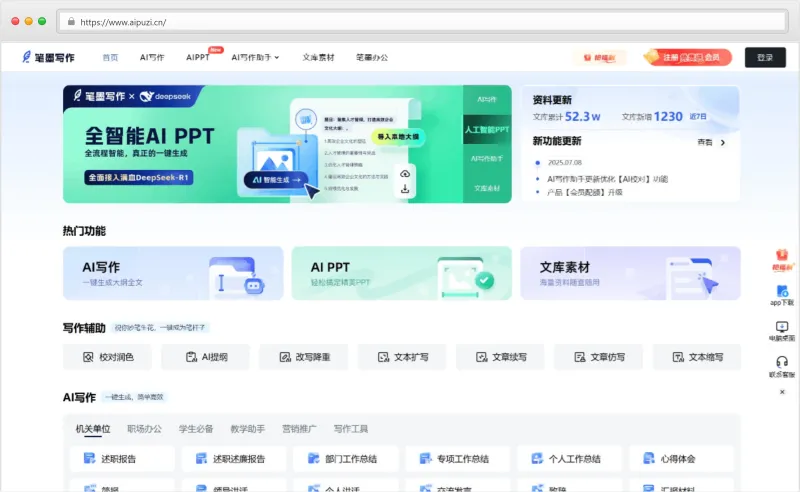Click the 查看 link in 新功能更新
The image size is (800, 492).
click(x=705, y=142)
